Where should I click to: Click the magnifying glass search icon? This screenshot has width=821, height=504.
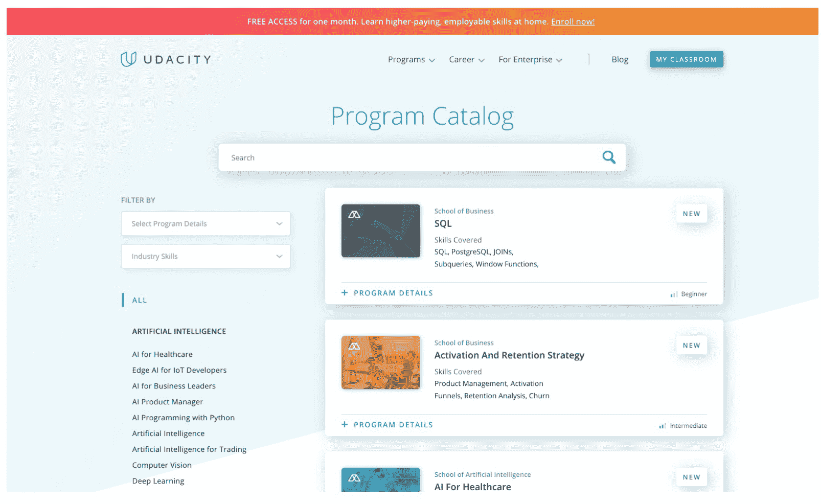608,157
